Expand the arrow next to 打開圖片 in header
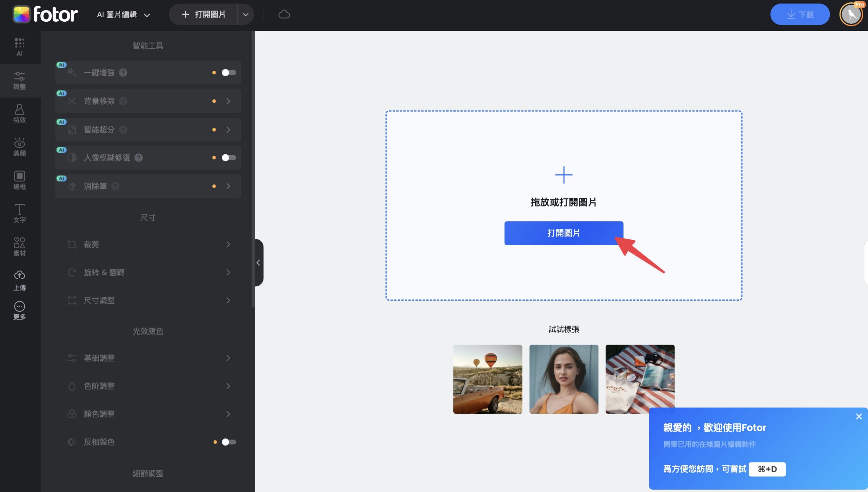The image size is (868, 492). tap(245, 15)
